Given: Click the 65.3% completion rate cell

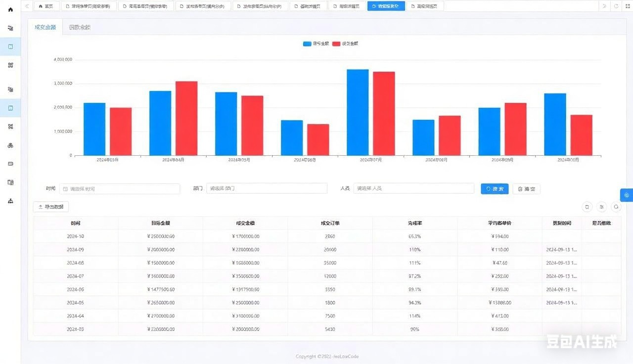Looking at the screenshot, I should coord(415,236).
